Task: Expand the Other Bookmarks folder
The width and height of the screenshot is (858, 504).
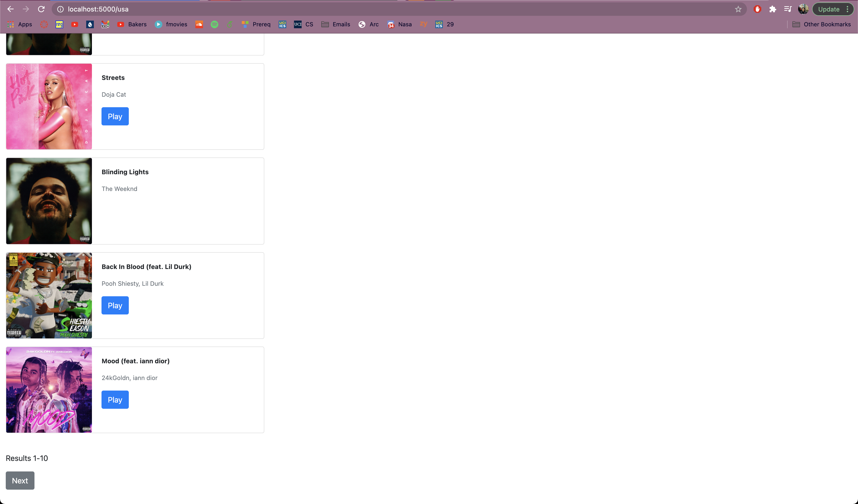Action: point(821,24)
